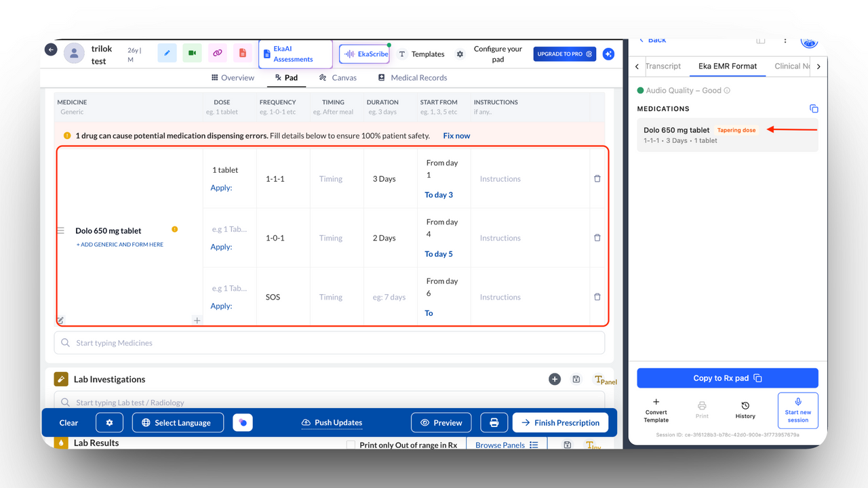Click the Fix now link

point(456,136)
